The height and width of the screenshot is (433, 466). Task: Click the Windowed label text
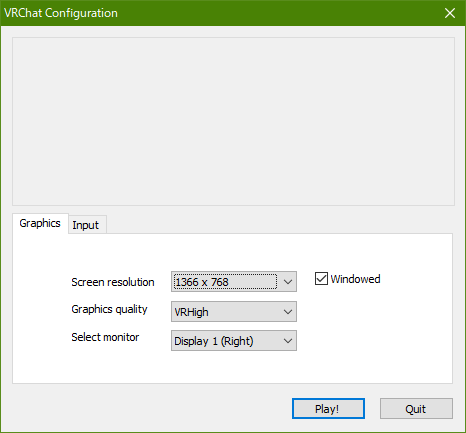tap(355, 279)
